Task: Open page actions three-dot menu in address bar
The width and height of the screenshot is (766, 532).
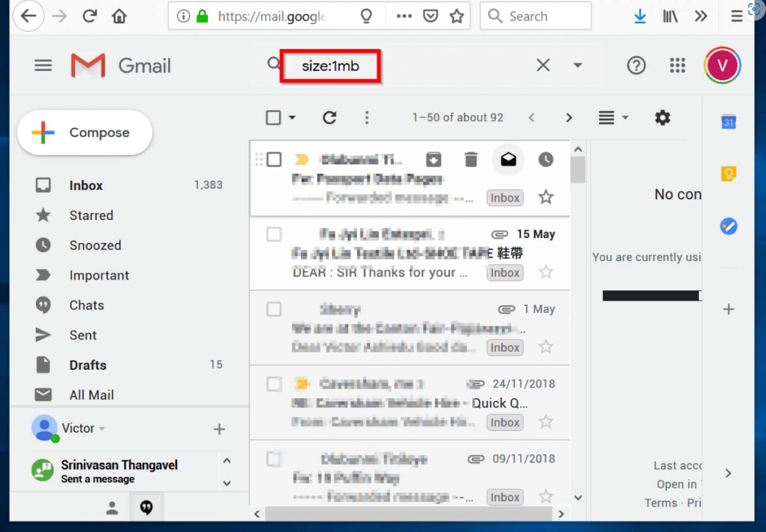Action: [x=404, y=16]
